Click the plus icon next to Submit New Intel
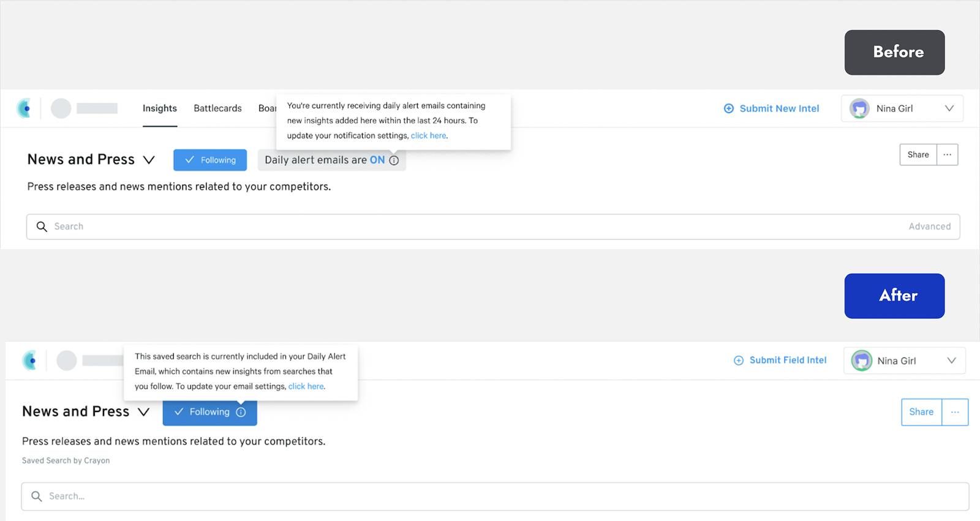The width and height of the screenshot is (980, 521). click(x=729, y=108)
